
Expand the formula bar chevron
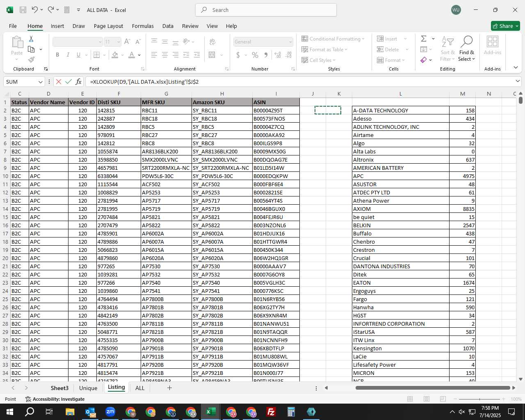click(518, 81)
